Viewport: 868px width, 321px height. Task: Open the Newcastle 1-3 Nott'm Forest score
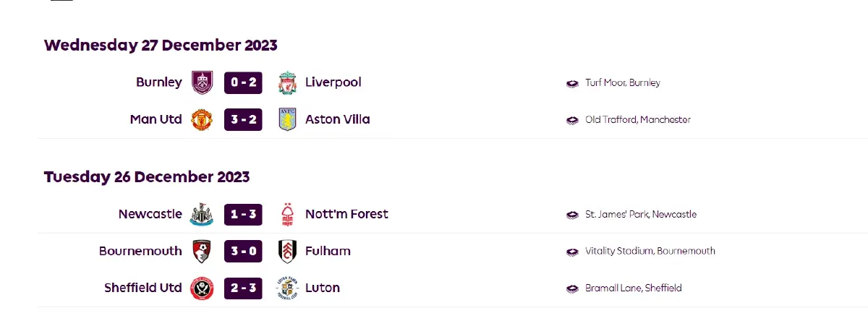click(x=243, y=214)
